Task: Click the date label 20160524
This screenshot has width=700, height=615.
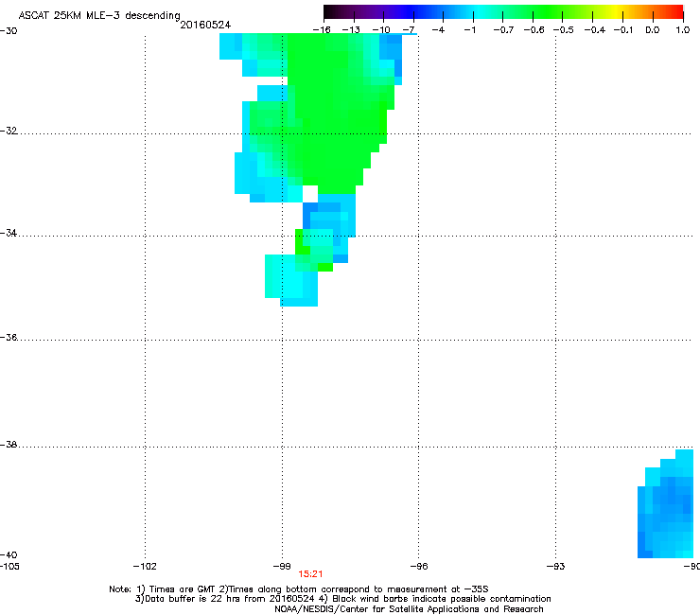Action: pyautogui.click(x=205, y=25)
